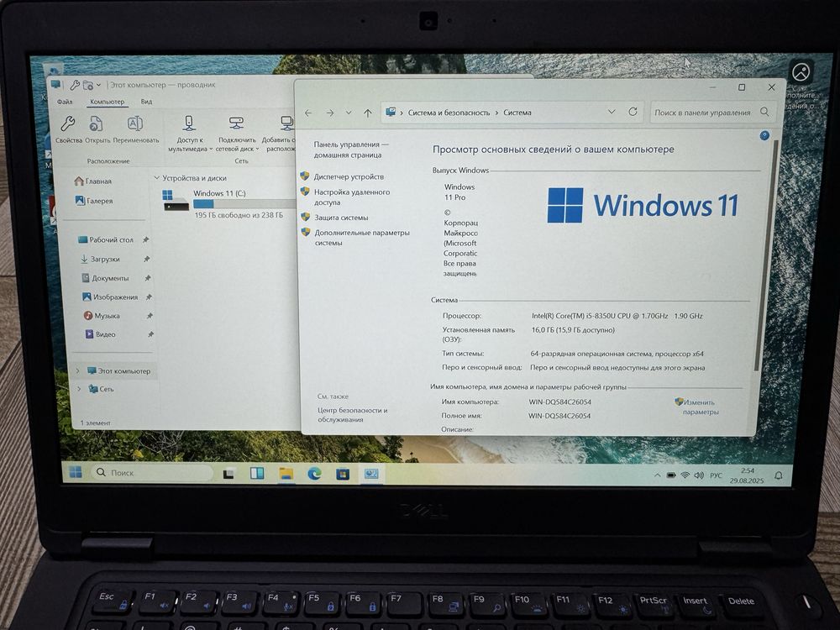840x630 pixels.
Task: Open Подключить сетевой диск
Action: tap(237, 134)
